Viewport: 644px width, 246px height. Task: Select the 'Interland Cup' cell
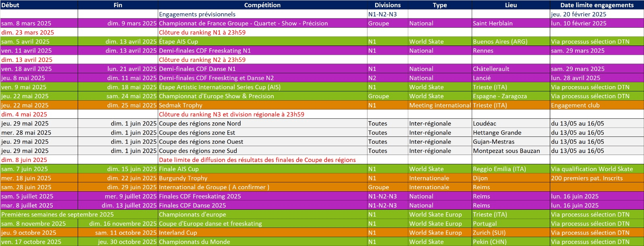pyautogui.click(x=262, y=233)
